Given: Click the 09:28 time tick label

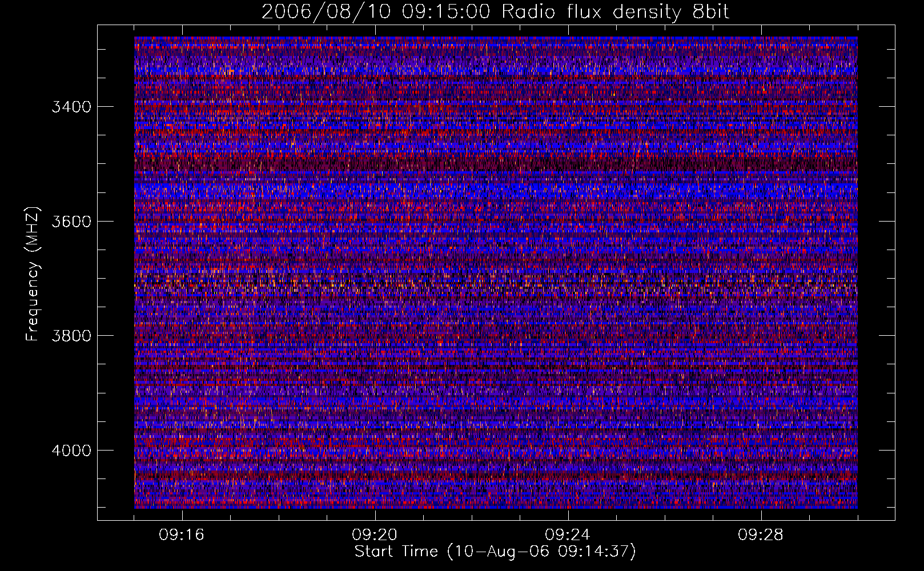Looking at the screenshot, I should pyautogui.click(x=761, y=535).
